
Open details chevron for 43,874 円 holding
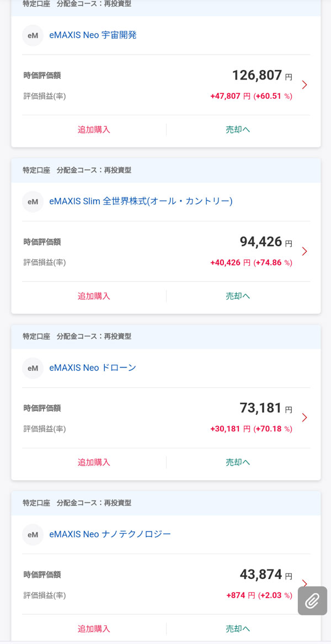(x=305, y=582)
